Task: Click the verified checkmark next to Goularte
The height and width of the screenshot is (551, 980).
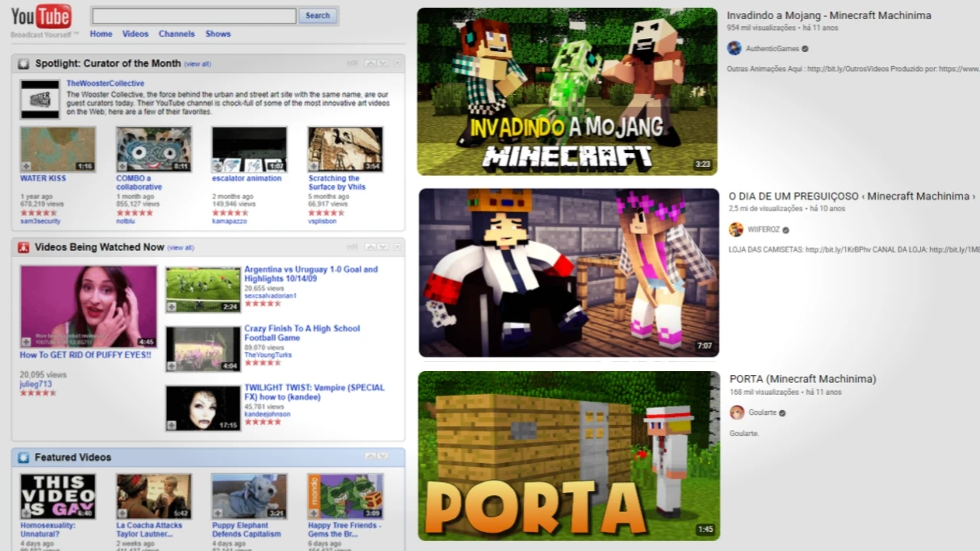Action: coord(782,412)
